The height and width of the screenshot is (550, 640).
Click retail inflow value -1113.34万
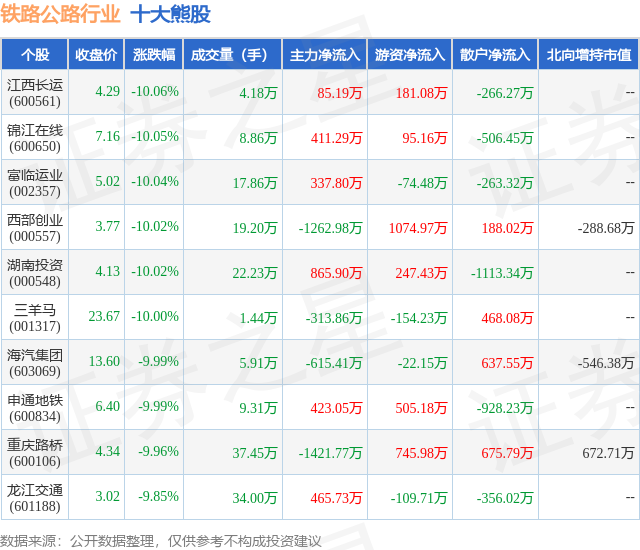point(502,273)
